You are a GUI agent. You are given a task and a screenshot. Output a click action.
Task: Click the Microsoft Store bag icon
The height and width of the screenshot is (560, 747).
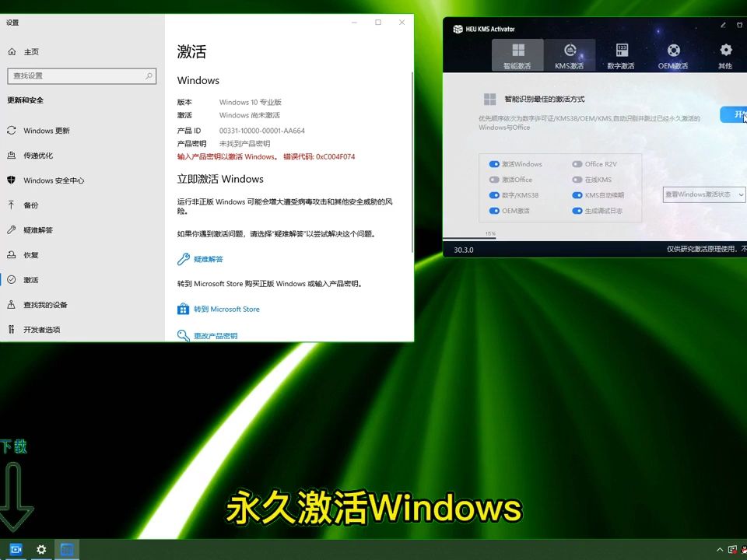click(184, 309)
